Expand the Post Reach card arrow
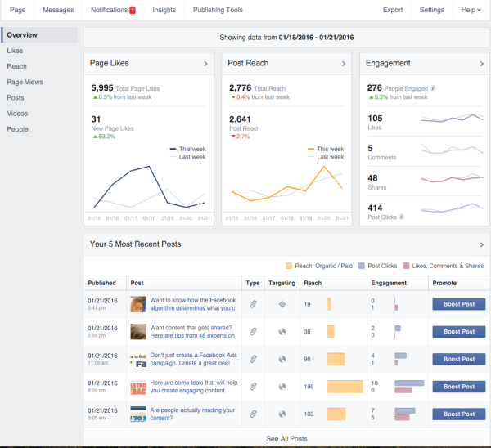The height and width of the screenshot is (448, 491). pos(344,64)
